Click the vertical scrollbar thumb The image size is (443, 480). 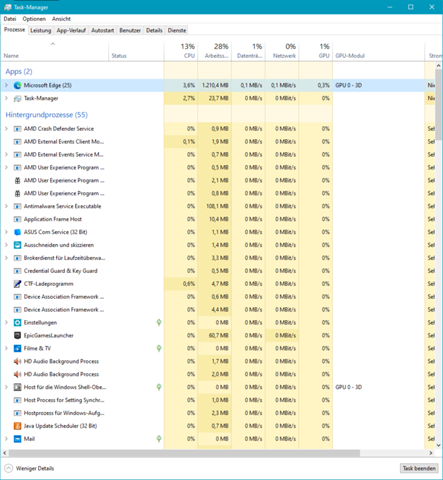(x=439, y=105)
